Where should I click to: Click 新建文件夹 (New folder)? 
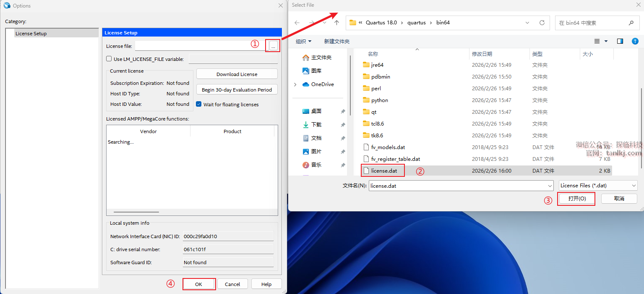pyautogui.click(x=336, y=41)
